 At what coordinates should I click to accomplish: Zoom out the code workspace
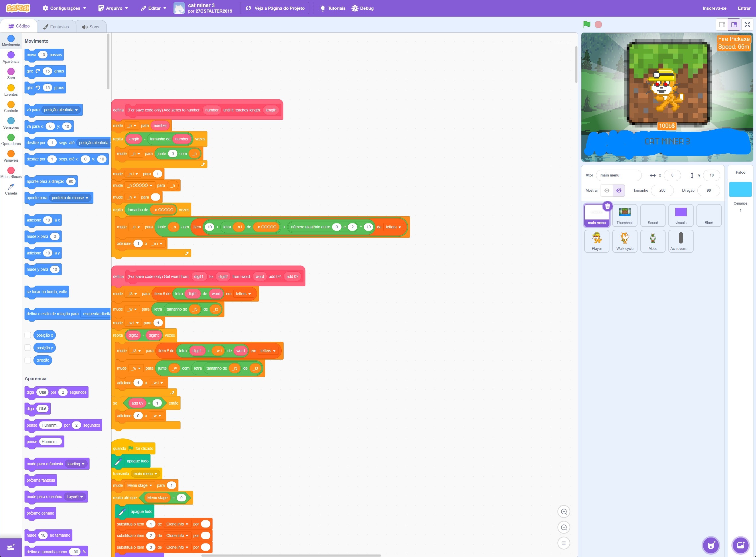point(564,527)
